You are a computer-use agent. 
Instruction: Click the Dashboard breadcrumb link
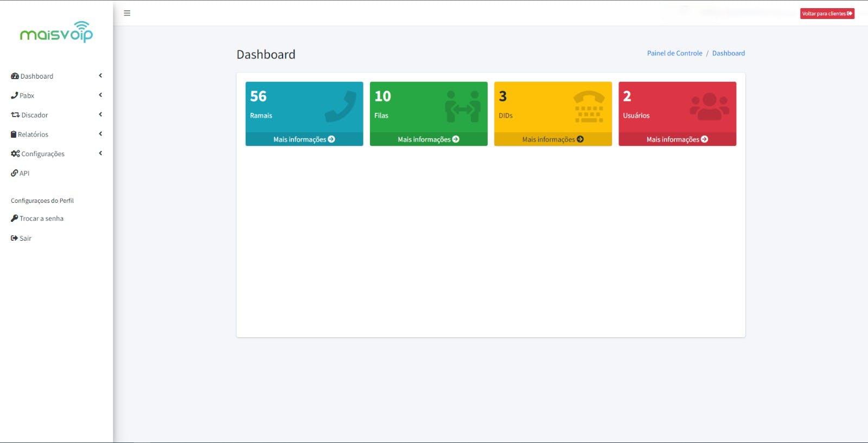click(x=729, y=53)
